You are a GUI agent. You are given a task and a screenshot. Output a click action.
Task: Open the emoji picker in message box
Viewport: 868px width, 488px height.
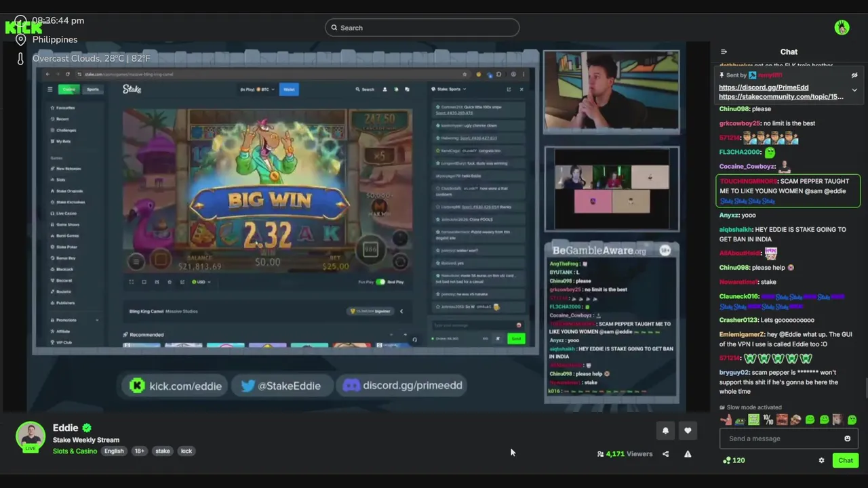click(x=847, y=439)
